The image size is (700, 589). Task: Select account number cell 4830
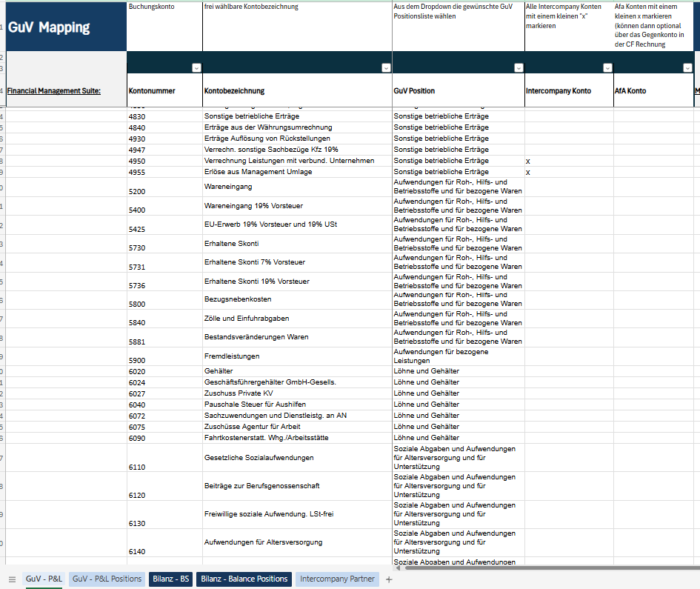tap(164, 116)
